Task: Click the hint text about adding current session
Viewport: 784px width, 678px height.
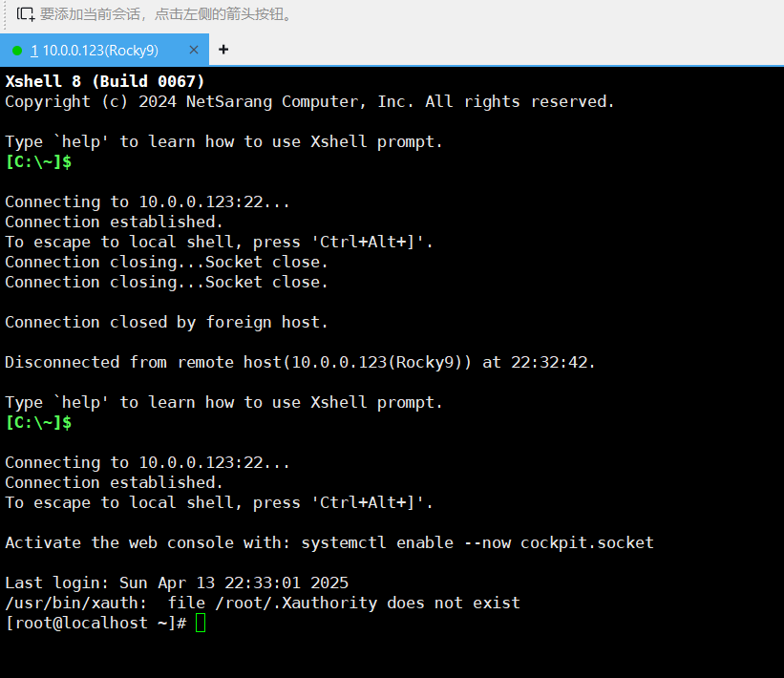Action: [x=165, y=14]
